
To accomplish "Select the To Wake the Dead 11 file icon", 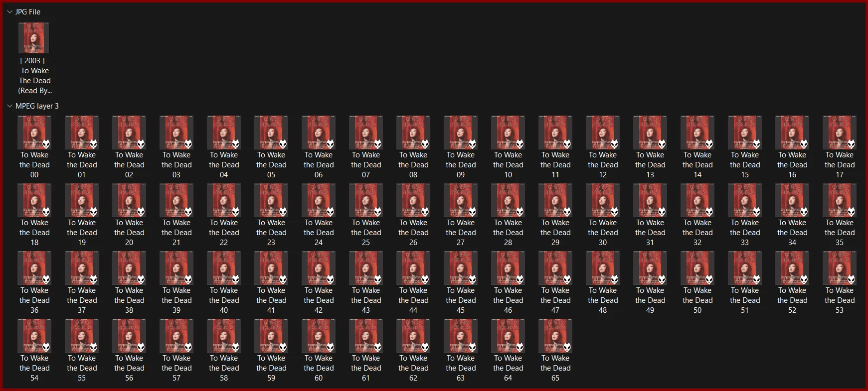I will coord(555,132).
